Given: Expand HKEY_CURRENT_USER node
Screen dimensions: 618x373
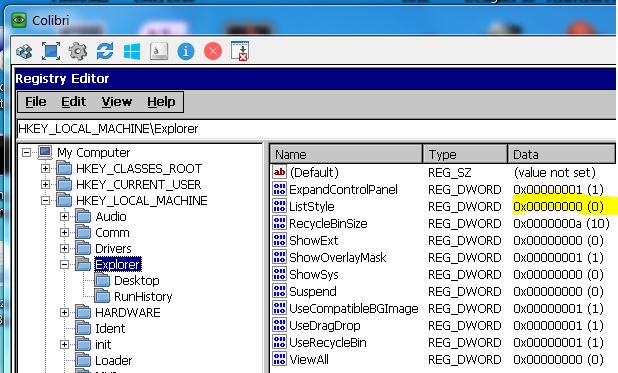Looking at the screenshot, I should tap(46, 185).
